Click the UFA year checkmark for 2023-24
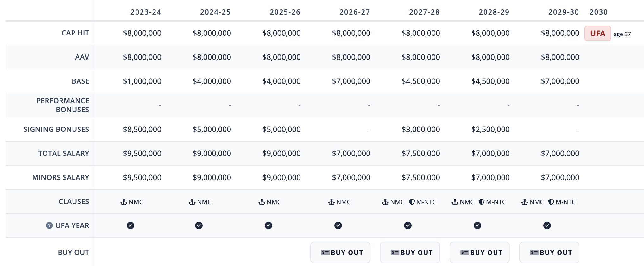The width and height of the screenshot is (644, 266). pyautogui.click(x=130, y=225)
